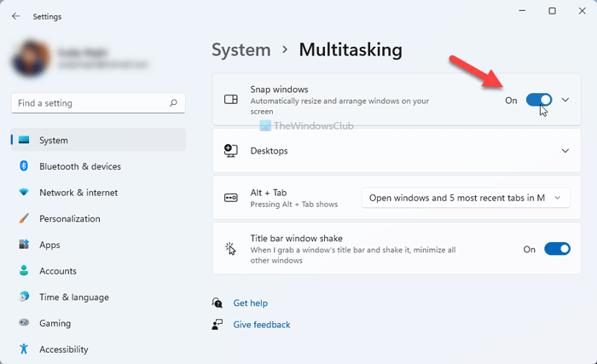This screenshot has width=597, height=364.
Task: Disable Title bar window shake toggle
Action: click(x=557, y=249)
